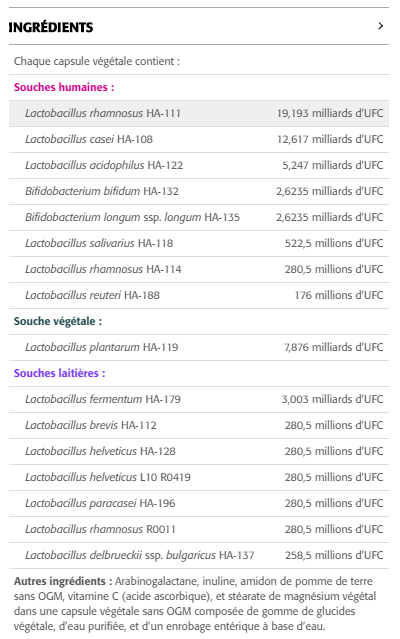Click the Souche végétale heading

58,322
